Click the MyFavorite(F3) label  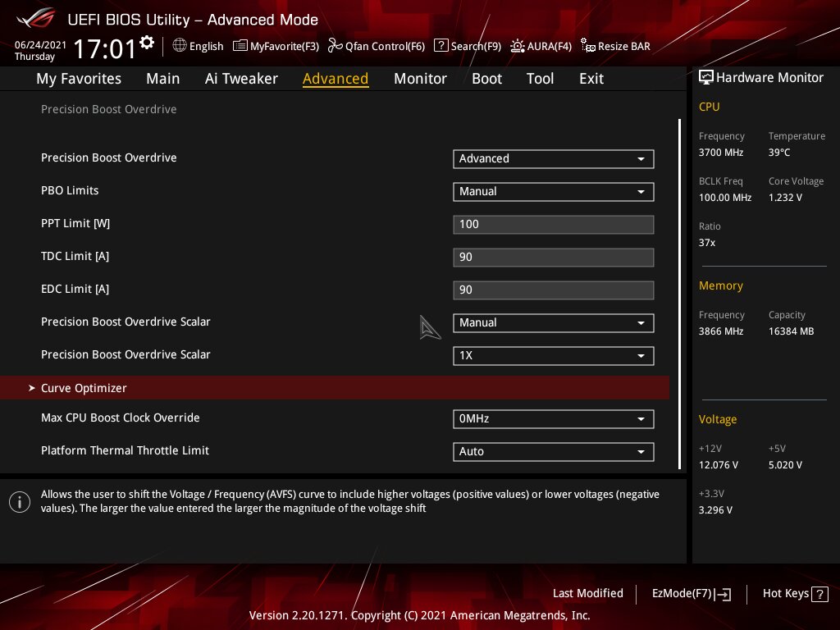[285, 46]
